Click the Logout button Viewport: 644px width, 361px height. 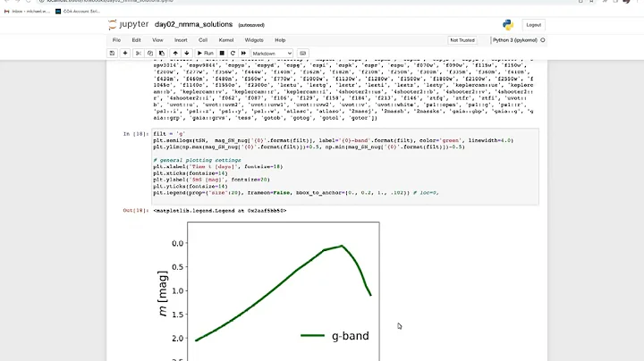click(533, 25)
